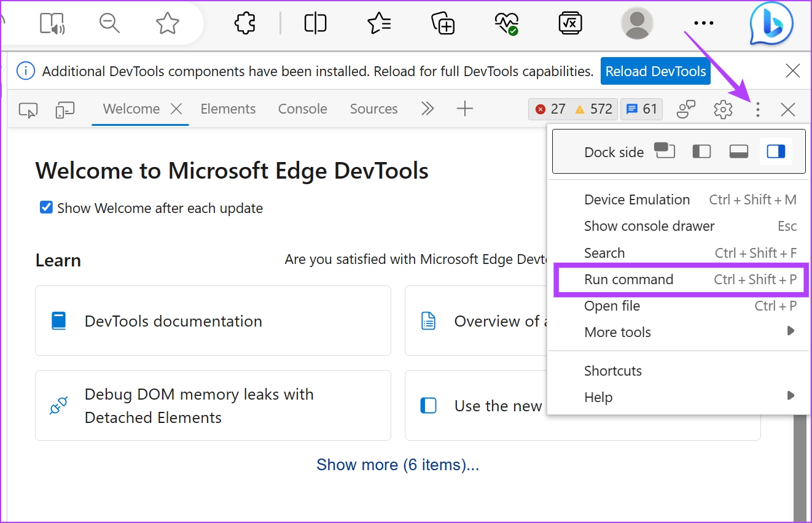Open Browser essentials heart icon
812x523 pixels.
point(506,23)
